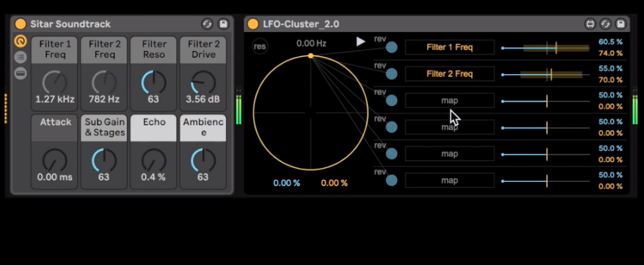Viewport: 644px width, 265px height.
Task: Select the 1.27 kHz value
Action: click(x=54, y=100)
